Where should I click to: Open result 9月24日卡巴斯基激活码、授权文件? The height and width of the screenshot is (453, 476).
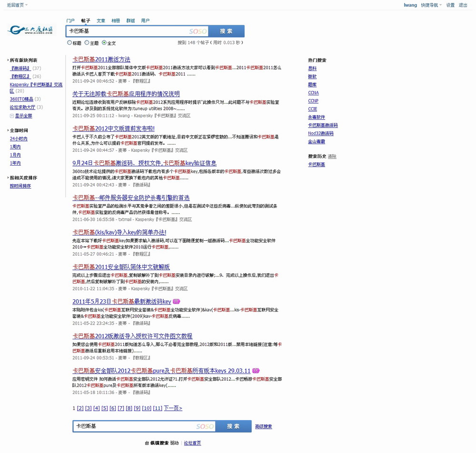point(145,163)
